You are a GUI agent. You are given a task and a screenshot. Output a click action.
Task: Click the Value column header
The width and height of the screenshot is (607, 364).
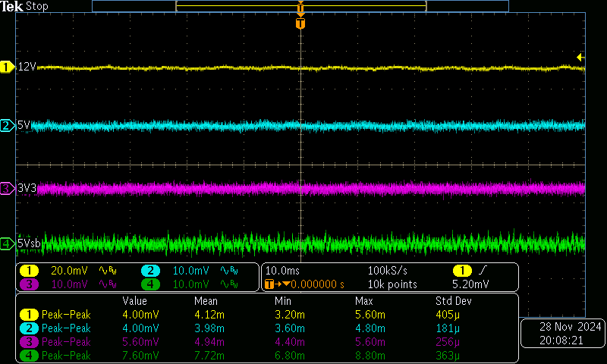pos(135,301)
